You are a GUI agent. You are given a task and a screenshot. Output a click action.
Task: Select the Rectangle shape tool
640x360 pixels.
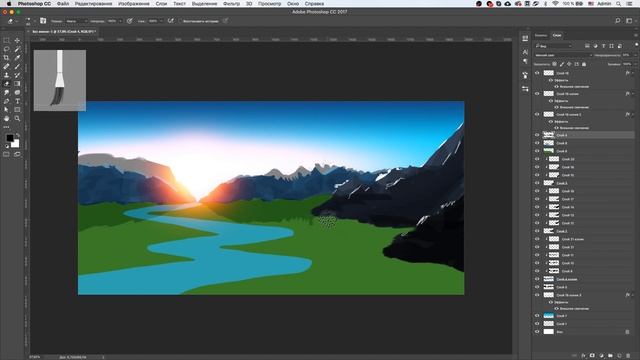click(17, 109)
